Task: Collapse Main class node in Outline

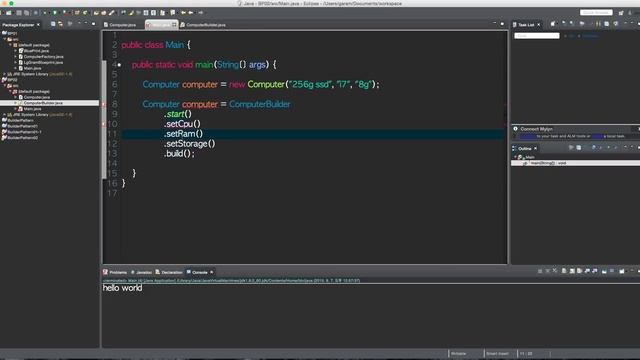Action: pyautogui.click(x=516, y=157)
